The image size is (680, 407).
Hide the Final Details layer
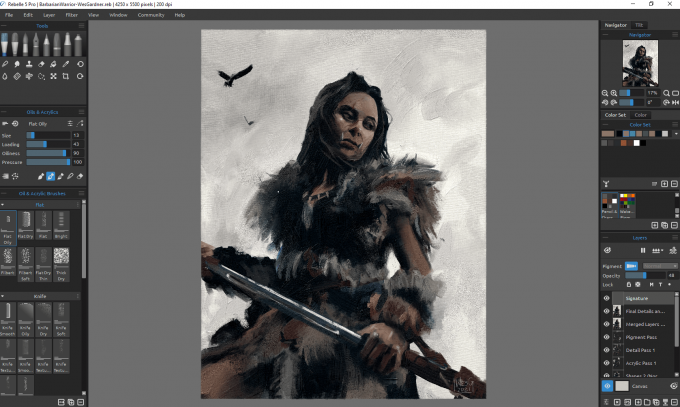click(606, 311)
